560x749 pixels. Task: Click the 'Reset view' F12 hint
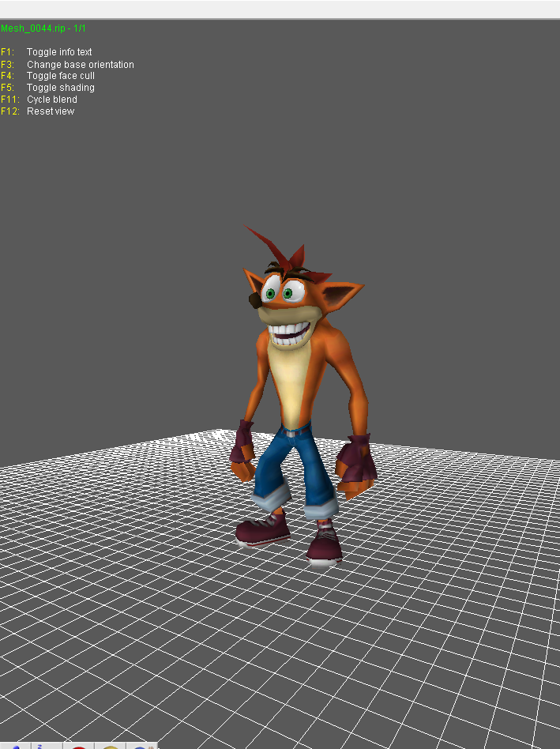coord(51,111)
